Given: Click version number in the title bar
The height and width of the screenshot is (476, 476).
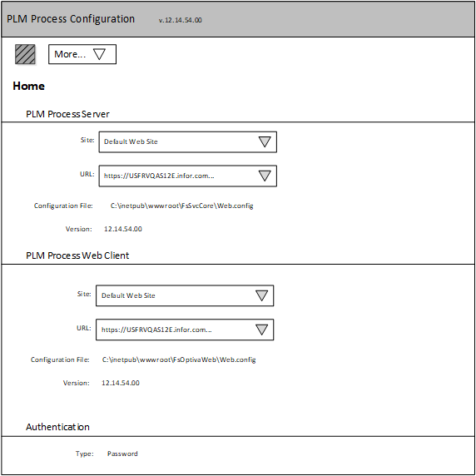Looking at the screenshot, I should 181,20.
